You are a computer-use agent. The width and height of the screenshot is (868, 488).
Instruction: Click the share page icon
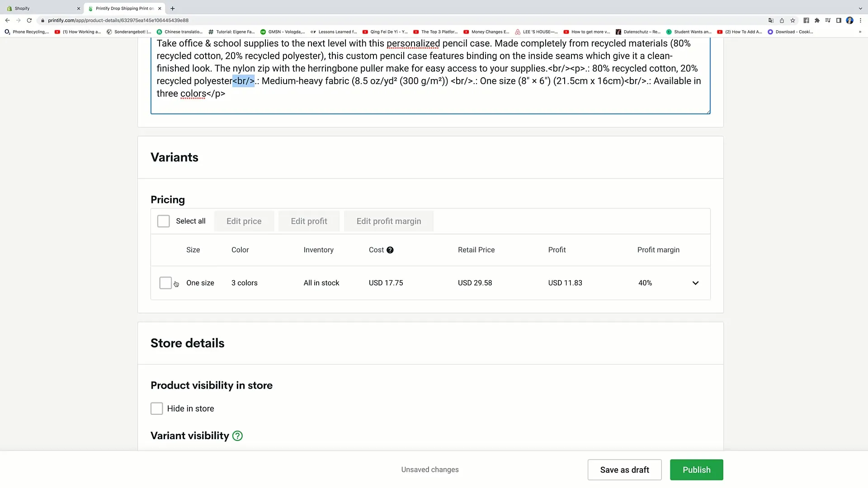coord(782,20)
